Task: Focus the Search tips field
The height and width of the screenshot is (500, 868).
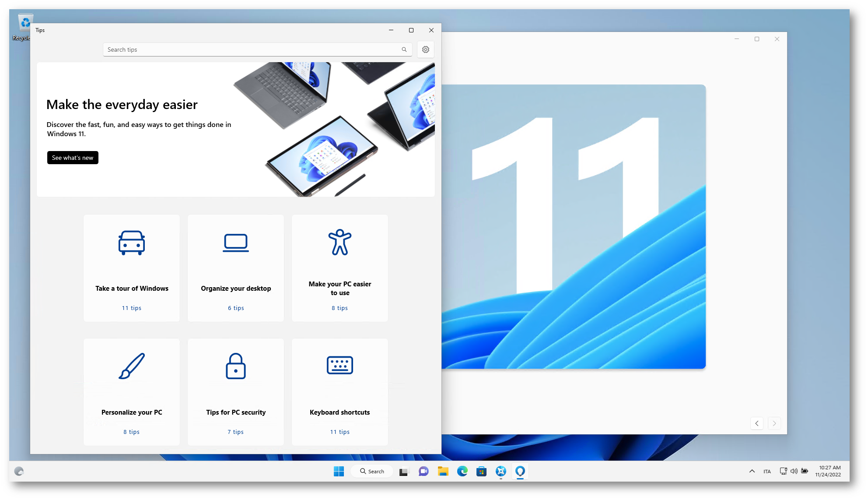Action: coord(257,49)
